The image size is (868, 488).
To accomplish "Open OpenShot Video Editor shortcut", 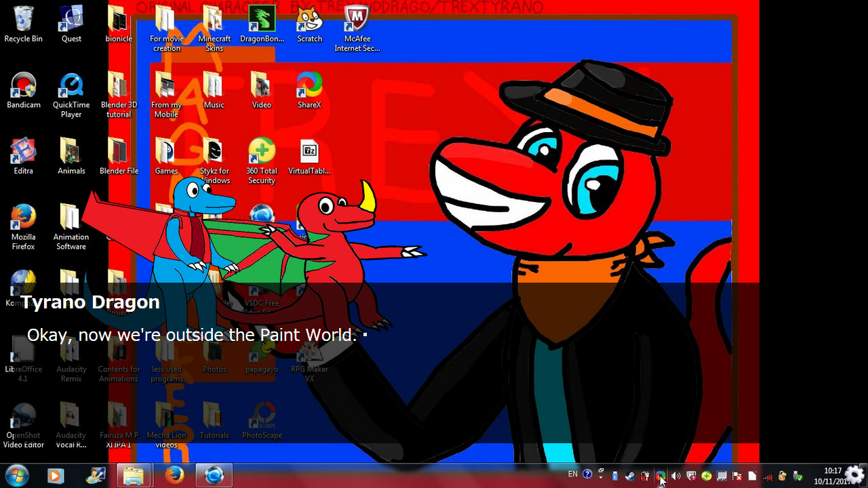I will coord(23,426).
